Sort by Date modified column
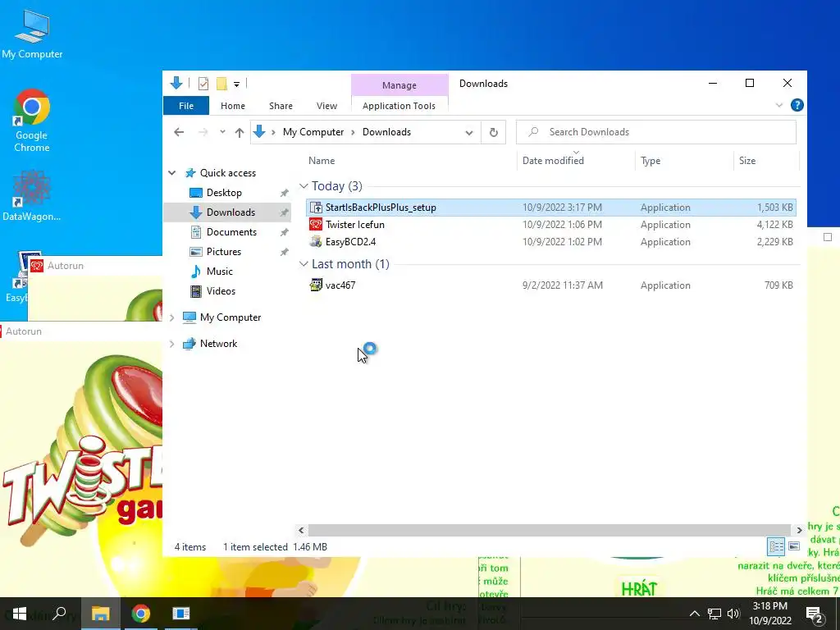Screen dimensions: 840x630 553,161
